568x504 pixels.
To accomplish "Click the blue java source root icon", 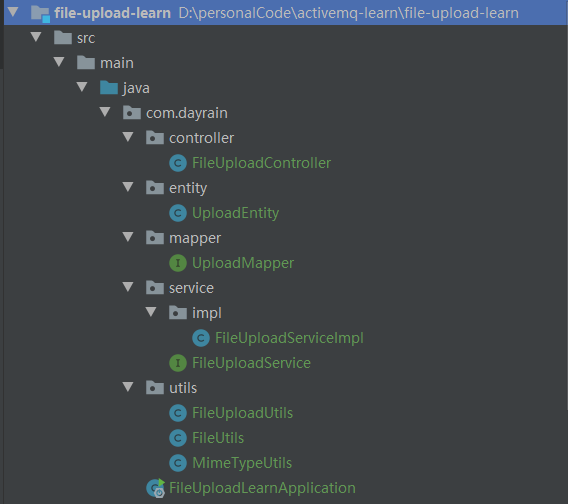I will [x=109, y=88].
